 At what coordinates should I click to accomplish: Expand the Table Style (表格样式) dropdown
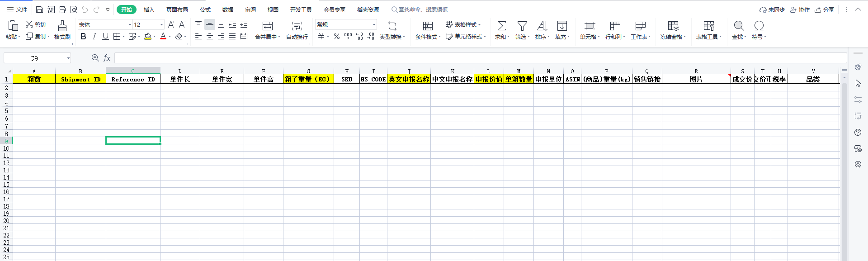pos(479,25)
